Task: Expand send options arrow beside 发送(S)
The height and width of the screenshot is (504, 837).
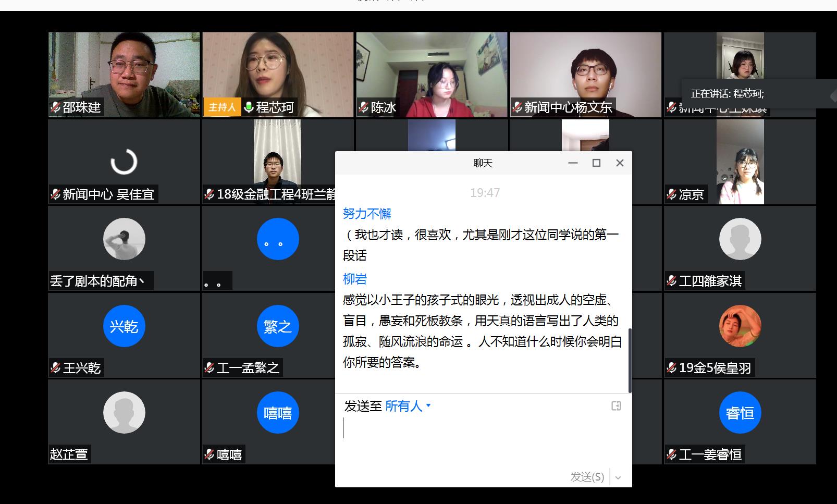Action: [x=618, y=477]
